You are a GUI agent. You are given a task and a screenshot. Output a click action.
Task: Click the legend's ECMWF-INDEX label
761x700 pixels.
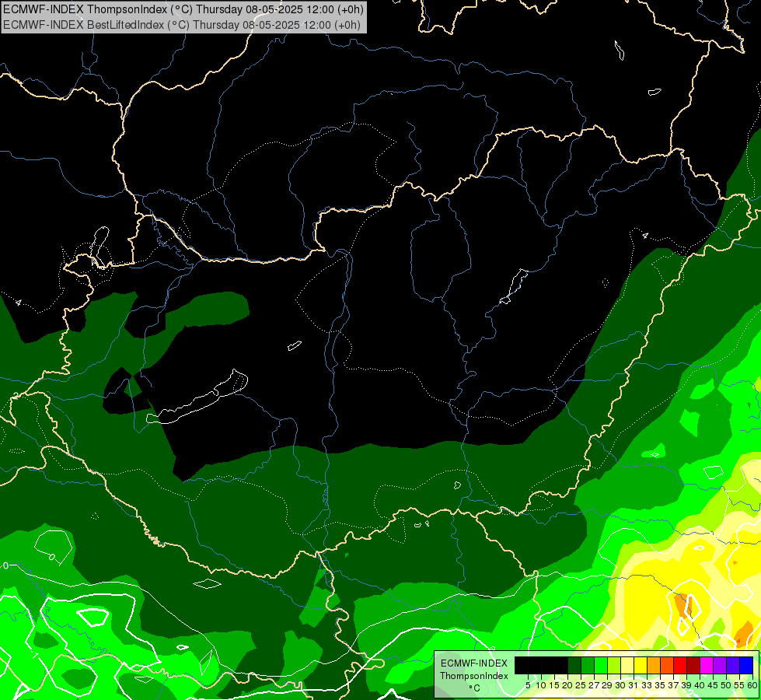(x=474, y=663)
